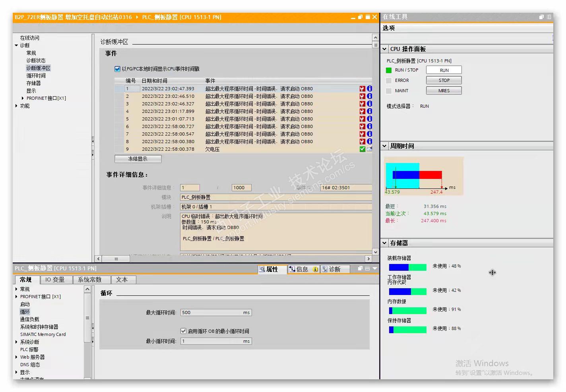
Task: Click the 保持存储器 usage bar
Action: pyautogui.click(x=407, y=330)
